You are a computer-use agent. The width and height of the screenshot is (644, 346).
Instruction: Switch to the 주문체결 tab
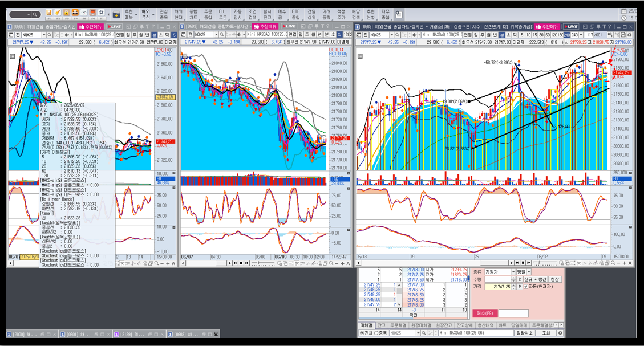(x=398, y=325)
